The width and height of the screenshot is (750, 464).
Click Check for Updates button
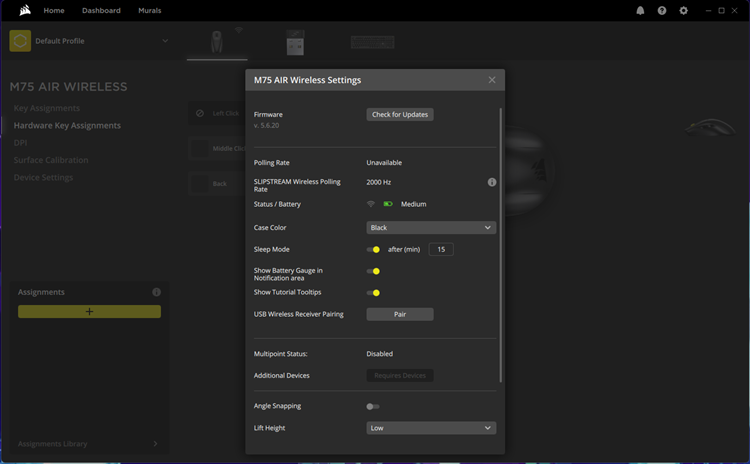coord(400,114)
